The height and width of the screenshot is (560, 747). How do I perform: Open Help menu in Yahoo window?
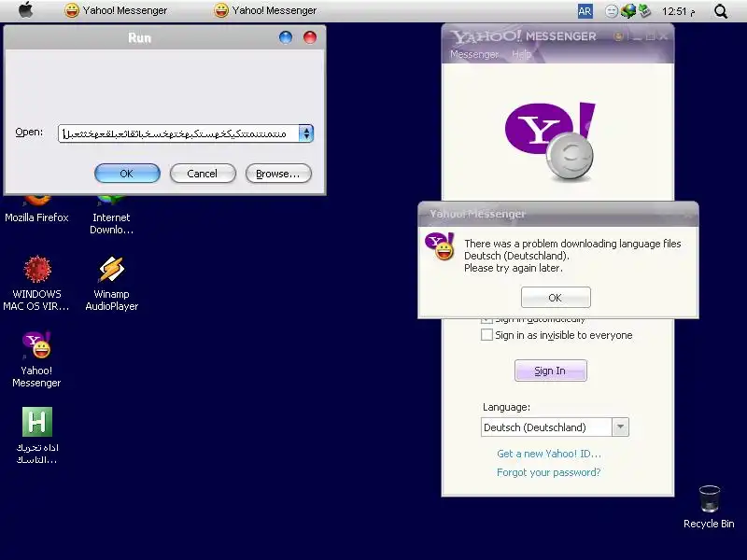[x=521, y=54]
